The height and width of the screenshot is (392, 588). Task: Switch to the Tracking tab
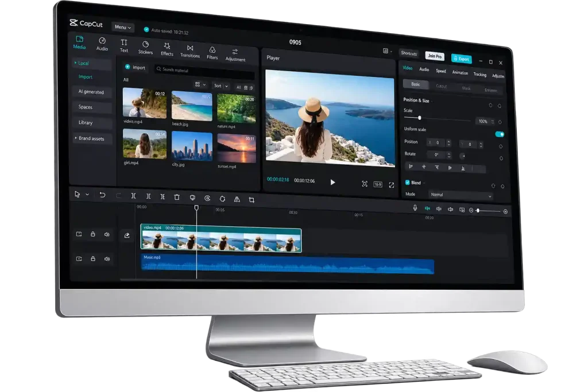[x=479, y=74]
